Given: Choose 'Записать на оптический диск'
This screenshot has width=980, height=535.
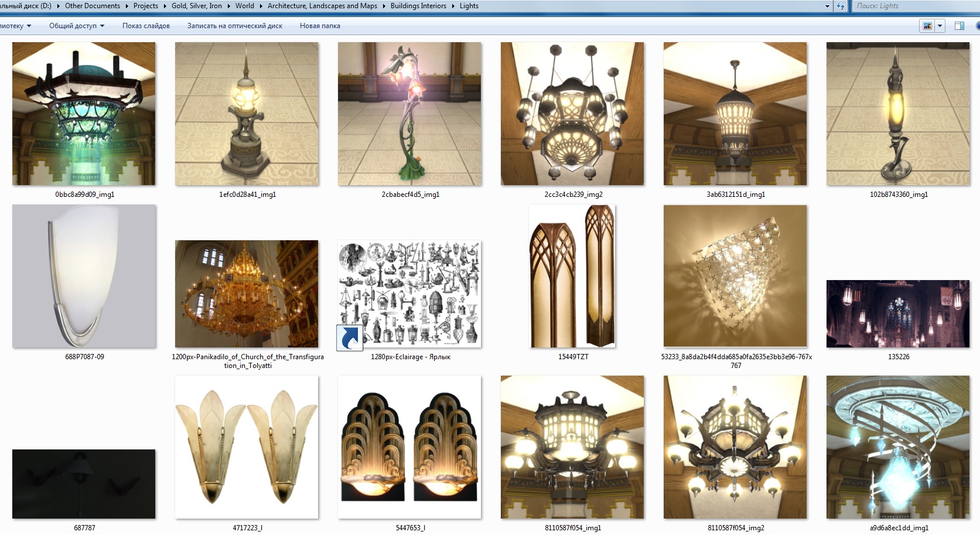Looking at the screenshot, I should point(235,26).
